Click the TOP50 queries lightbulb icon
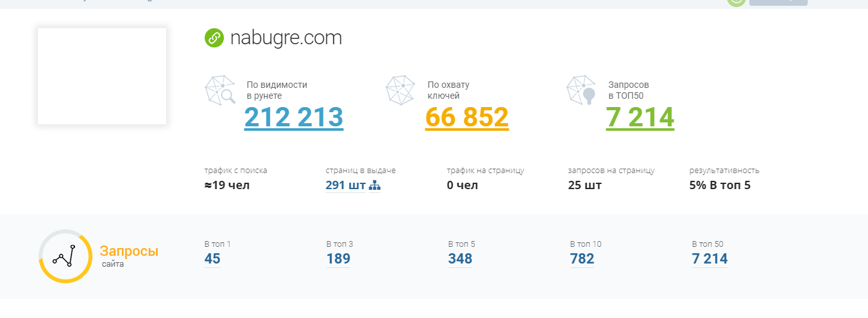Viewport: 868px width, 318px height. tap(582, 90)
